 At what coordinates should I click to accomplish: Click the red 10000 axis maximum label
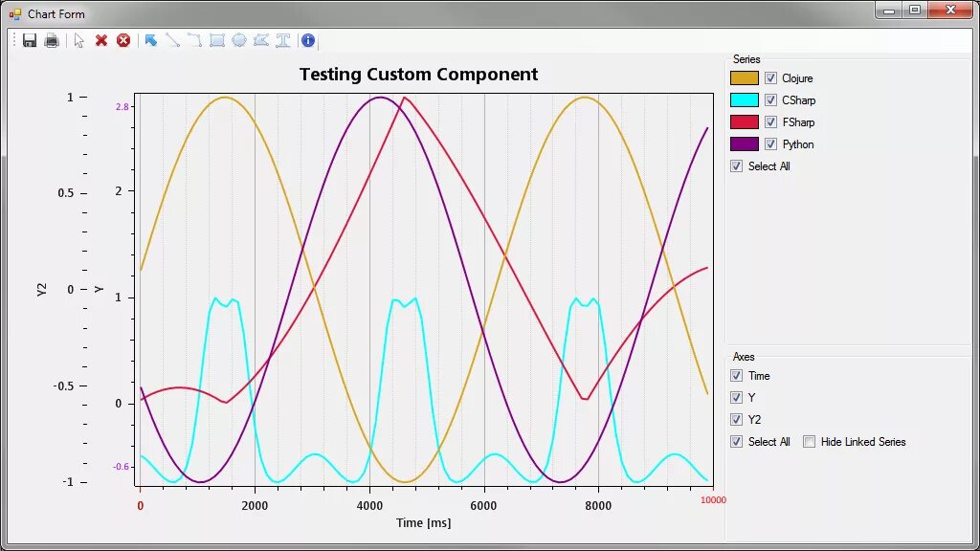tap(713, 499)
